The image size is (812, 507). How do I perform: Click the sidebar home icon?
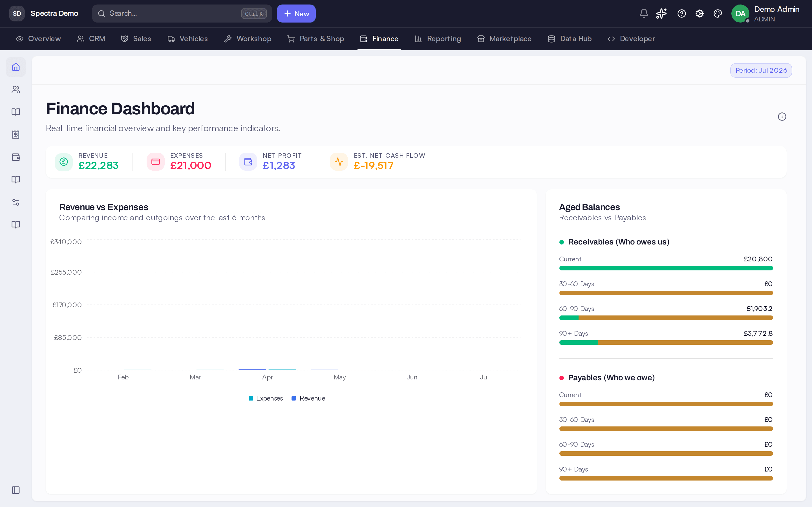(16, 67)
